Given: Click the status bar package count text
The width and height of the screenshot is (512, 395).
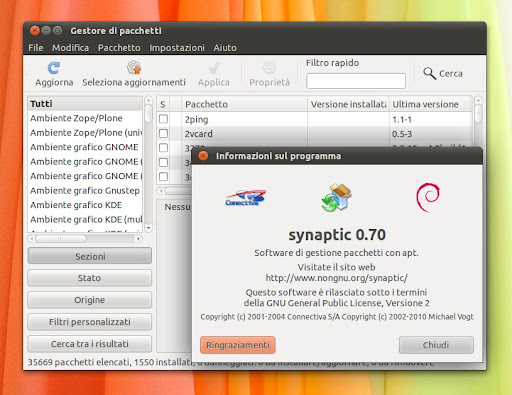Looking at the screenshot, I should [110, 362].
